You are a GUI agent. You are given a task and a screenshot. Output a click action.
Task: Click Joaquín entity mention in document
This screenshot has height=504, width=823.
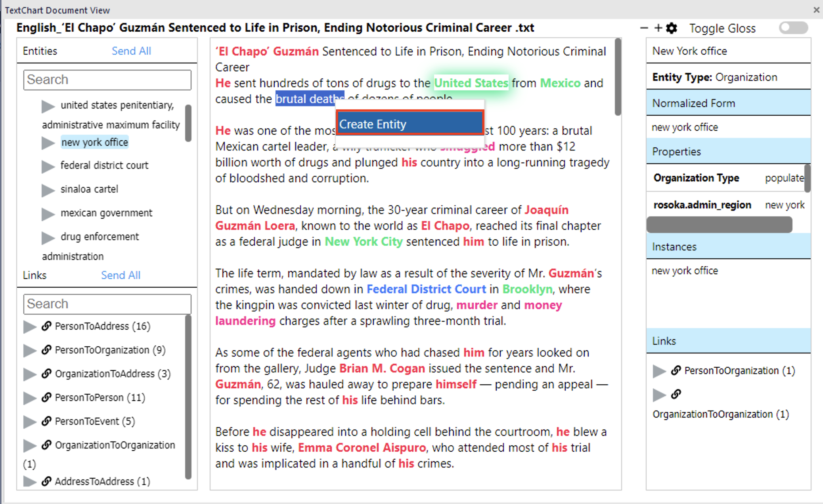pyautogui.click(x=547, y=210)
